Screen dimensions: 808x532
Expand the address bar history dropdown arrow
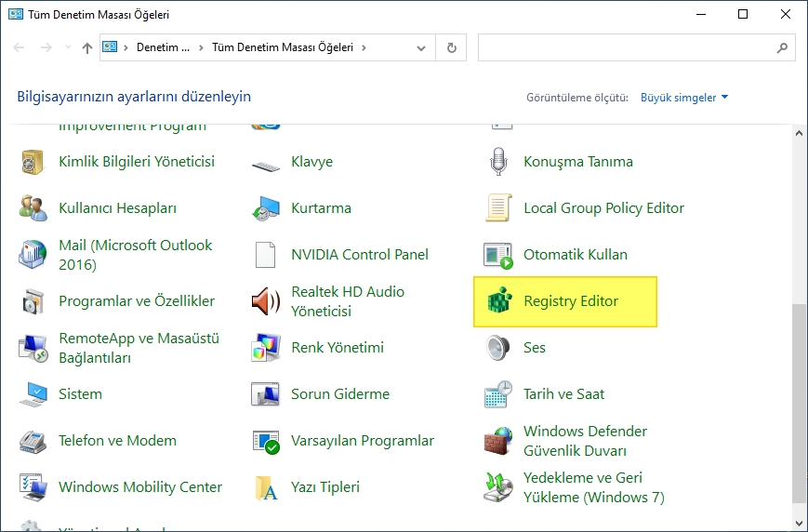tap(421, 48)
